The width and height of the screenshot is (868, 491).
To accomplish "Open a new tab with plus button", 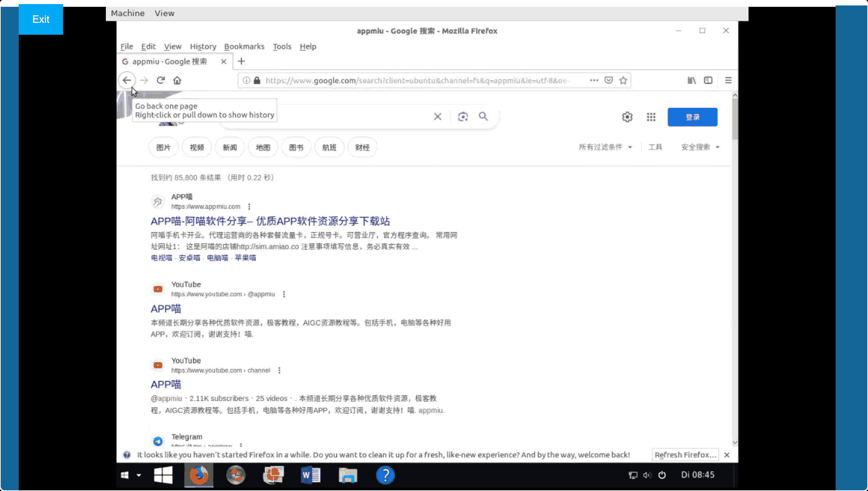I will point(241,61).
